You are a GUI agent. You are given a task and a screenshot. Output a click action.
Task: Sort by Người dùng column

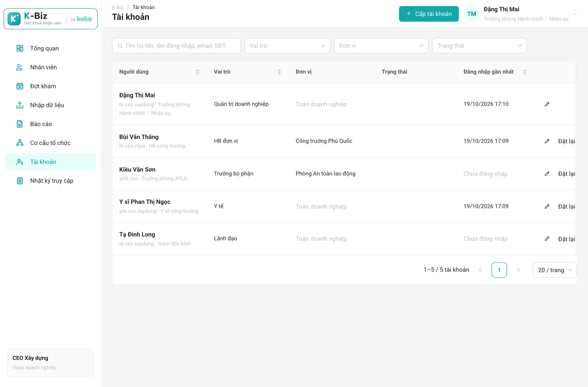[197, 72]
